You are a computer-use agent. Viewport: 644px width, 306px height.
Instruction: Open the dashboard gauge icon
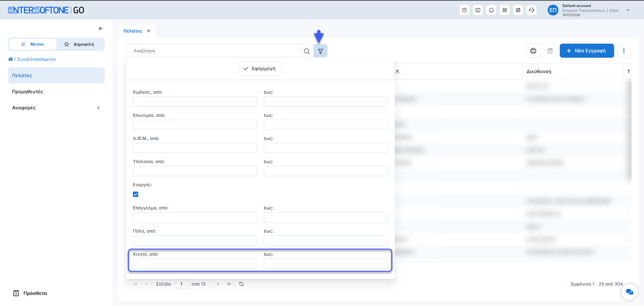(x=464, y=10)
